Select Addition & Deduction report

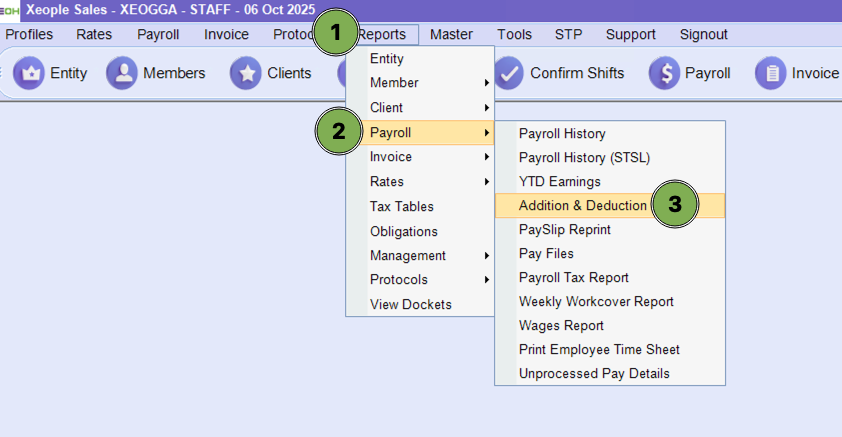point(583,205)
